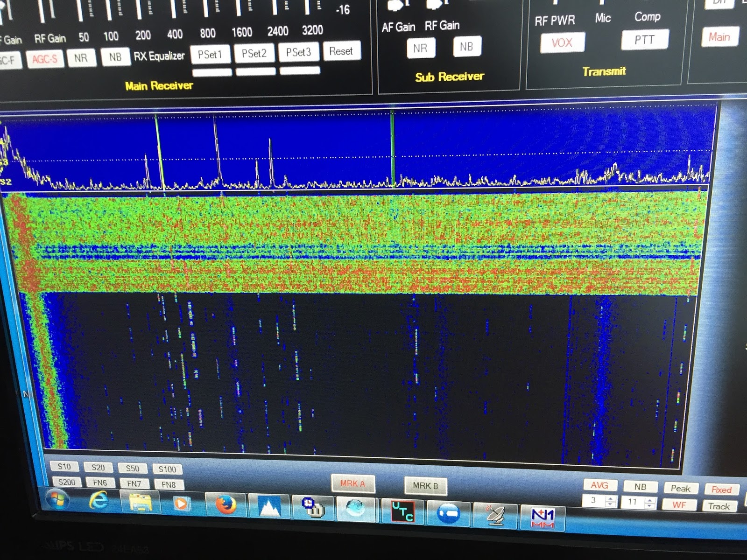The image size is (747, 560).
Task: Open the blue round TeamViewer-style icon
Action: [x=448, y=513]
